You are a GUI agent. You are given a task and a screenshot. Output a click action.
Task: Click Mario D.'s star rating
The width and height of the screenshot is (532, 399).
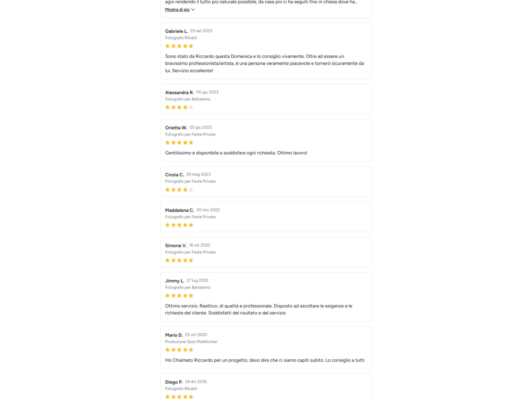tap(179, 350)
